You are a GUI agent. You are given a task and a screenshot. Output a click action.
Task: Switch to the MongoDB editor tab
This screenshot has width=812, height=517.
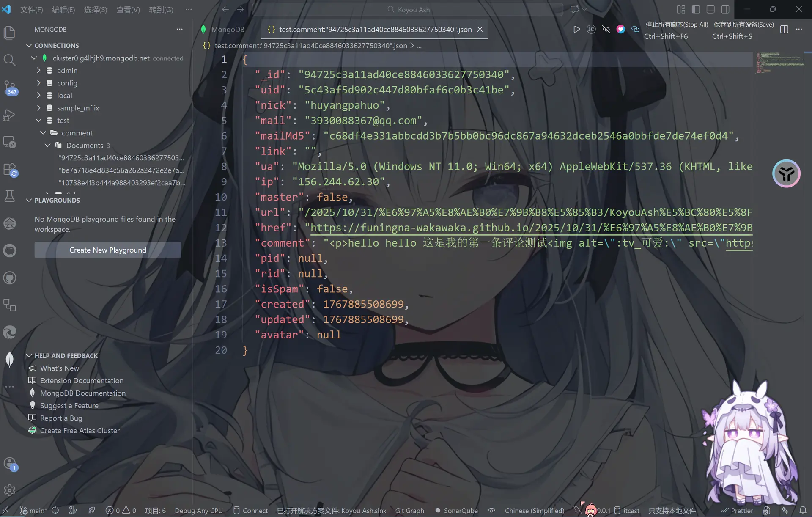223,29
